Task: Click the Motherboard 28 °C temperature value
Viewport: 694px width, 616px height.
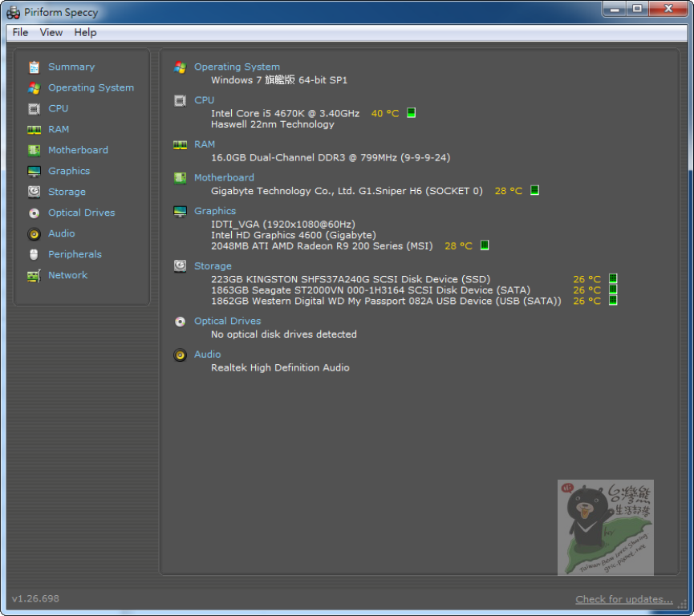Action: pyautogui.click(x=509, y=191)
